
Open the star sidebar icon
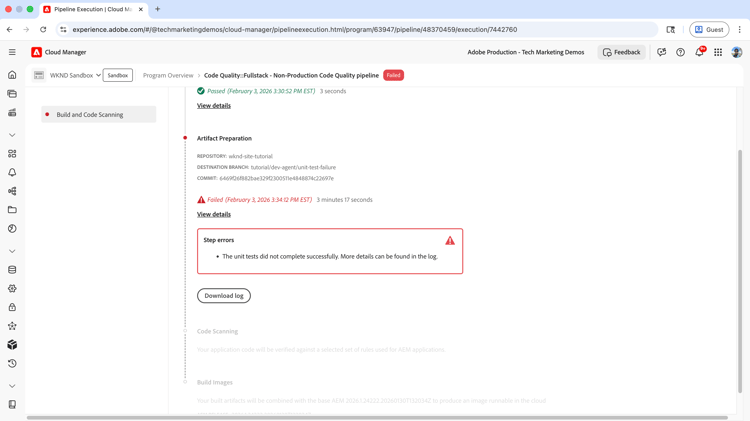click(12, 326)
